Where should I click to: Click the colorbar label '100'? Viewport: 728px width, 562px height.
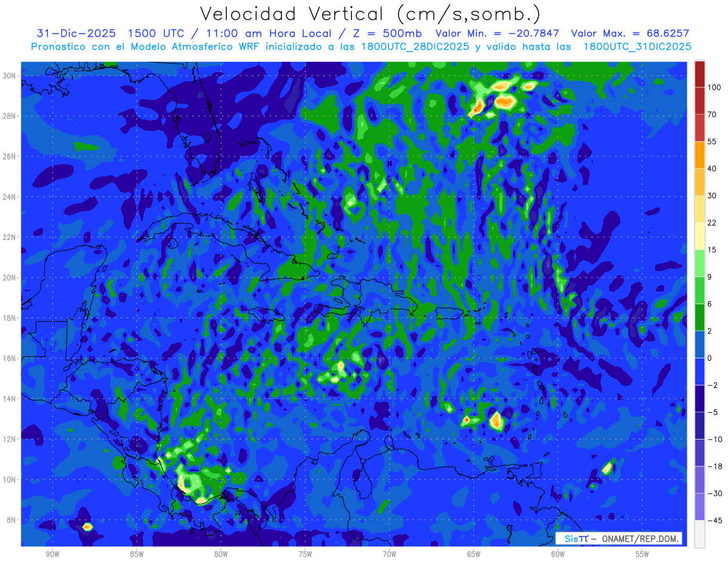coord(714,87)
